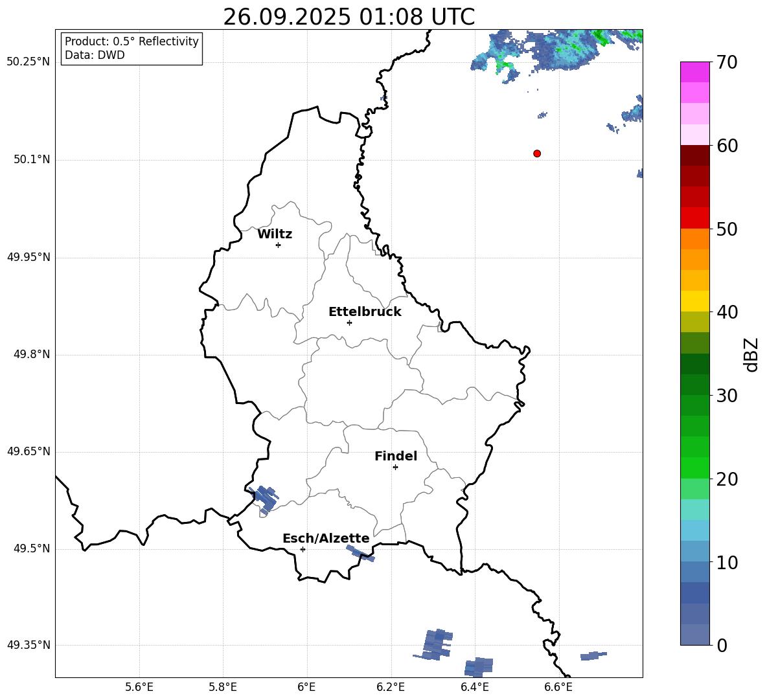Click the Data: DWD text
This screenshot has width=767, height=700.
click(95, 55)
